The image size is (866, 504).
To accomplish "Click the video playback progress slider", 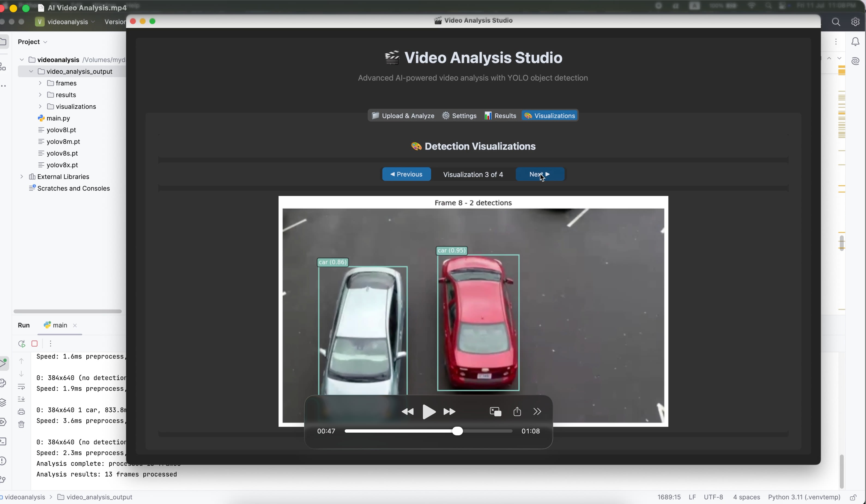I will click(428, 431).
